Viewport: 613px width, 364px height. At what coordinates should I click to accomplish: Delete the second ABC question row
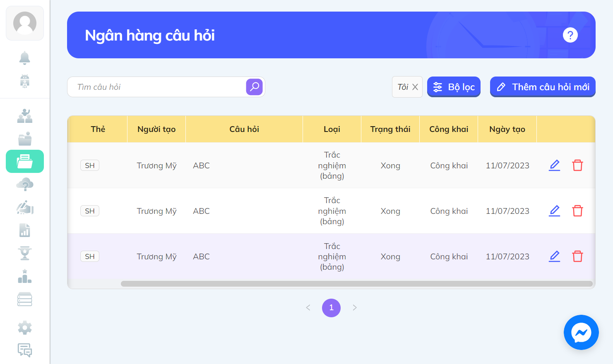click(x=577, y=211)
